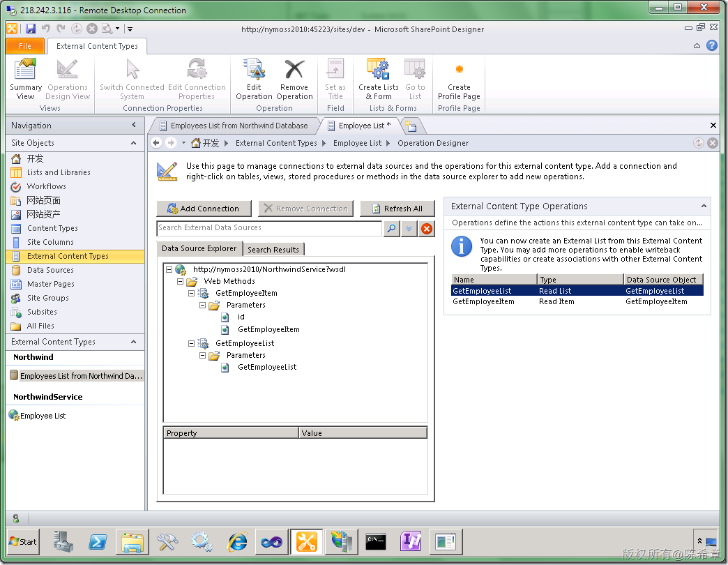Open the SharePoint Designer help icon
Screen dimensions: 728x565
click(712, 45)
